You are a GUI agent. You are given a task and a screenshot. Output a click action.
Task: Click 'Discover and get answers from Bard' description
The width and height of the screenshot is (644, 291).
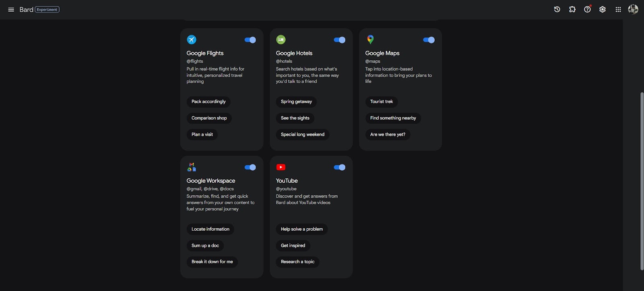tap(307, 199)
